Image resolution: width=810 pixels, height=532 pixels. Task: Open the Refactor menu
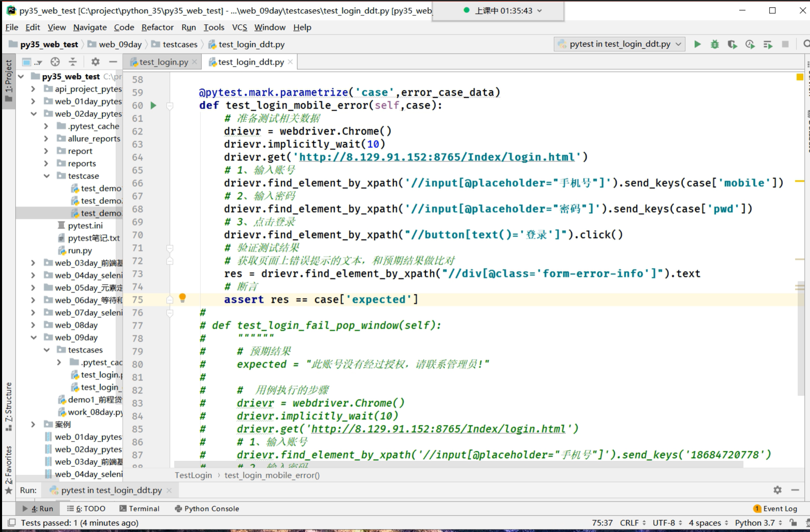[x=157, y=27]
